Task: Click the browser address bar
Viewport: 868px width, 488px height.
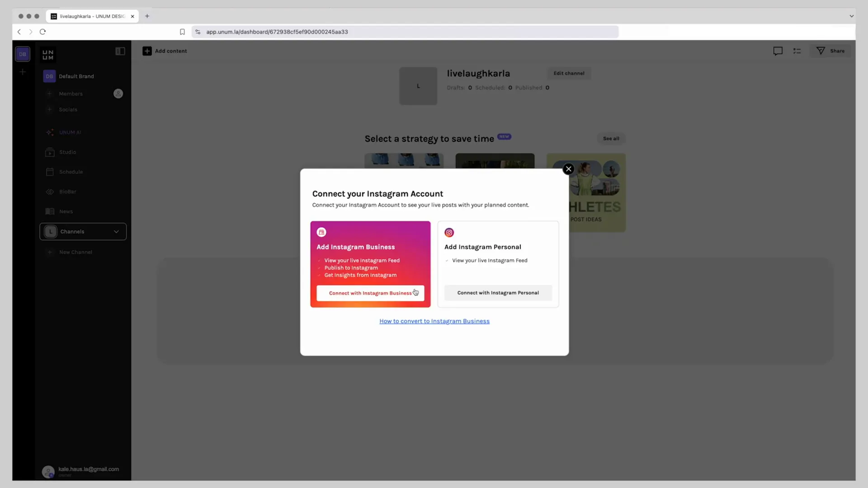Action: click(405, 32)
